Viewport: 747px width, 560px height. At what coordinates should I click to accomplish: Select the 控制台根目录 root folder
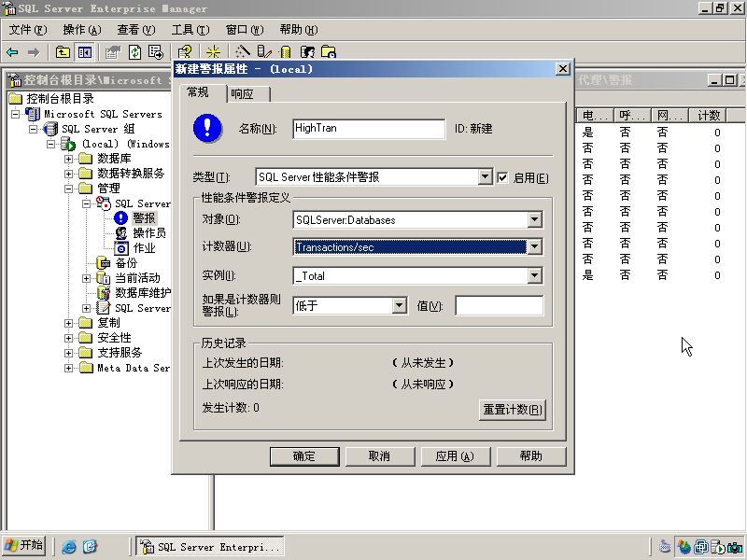[60, 99]
